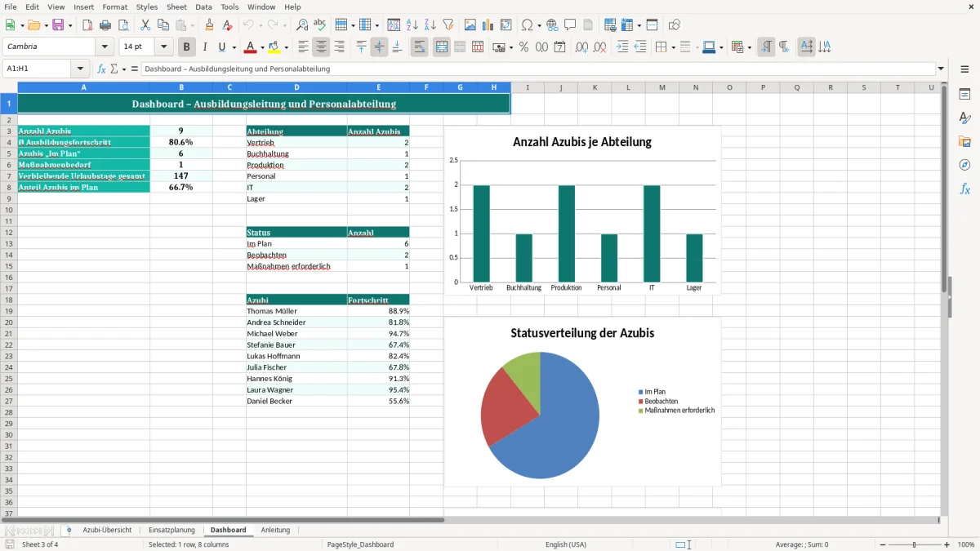The width and height of the screenshot is (980, 551).
Task: Click zoom in plus button
Action: point(947,544)
